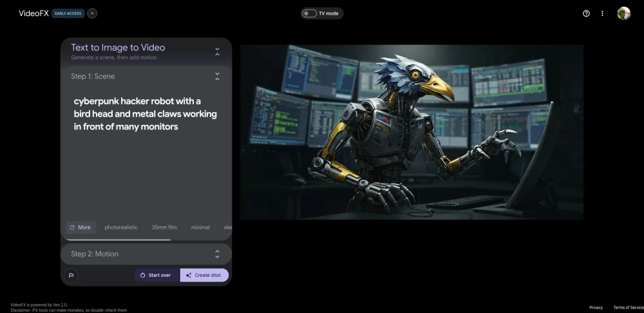Click the Start over button
644x313 pixels.
point(156,275)
